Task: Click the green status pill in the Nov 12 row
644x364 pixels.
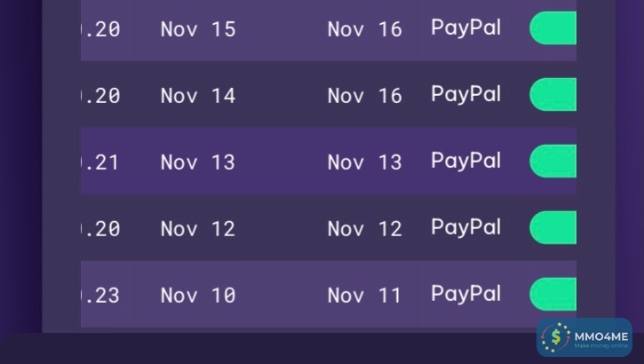Action: (553, 227)
